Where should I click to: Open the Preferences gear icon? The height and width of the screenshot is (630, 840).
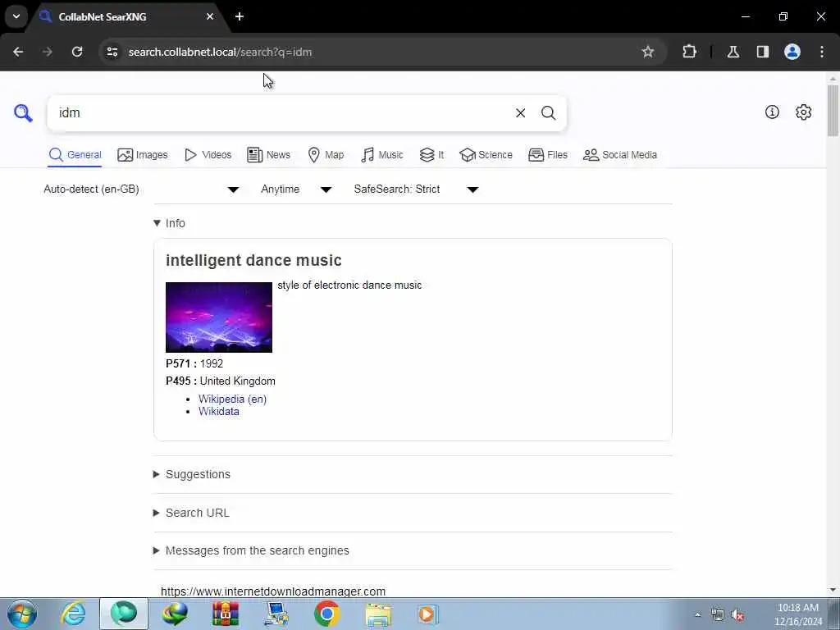803,112
